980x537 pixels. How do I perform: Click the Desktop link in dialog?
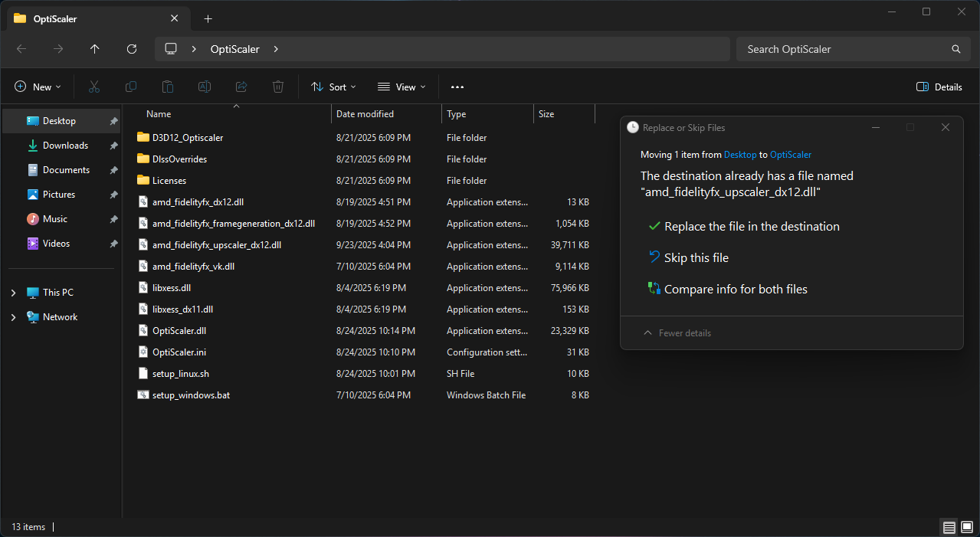(x=740, y=155)
